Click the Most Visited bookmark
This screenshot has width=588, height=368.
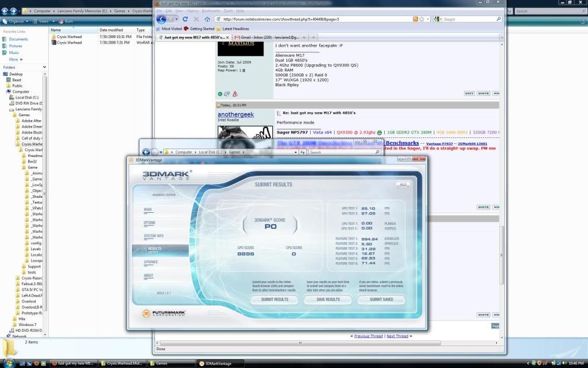(x=169, y=29)
